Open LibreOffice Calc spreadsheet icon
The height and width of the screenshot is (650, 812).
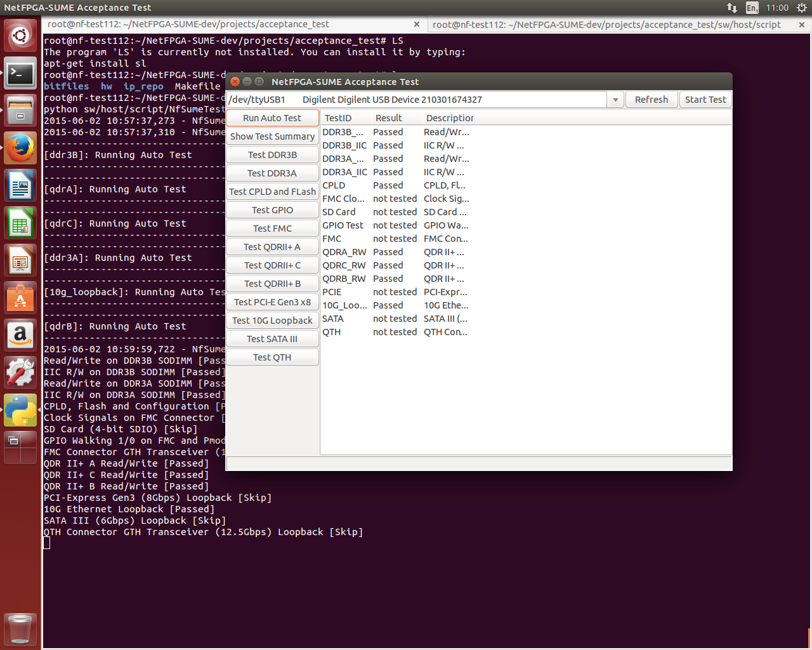20,223
